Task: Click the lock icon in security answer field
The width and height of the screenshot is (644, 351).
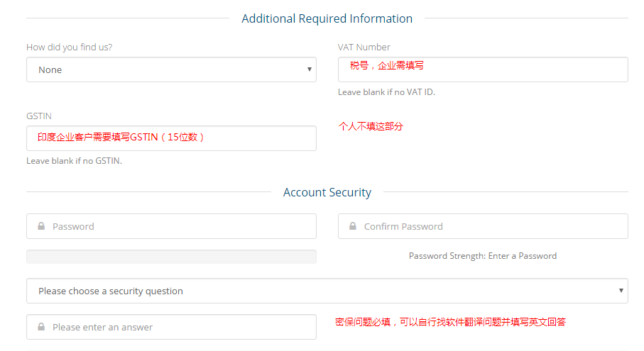Action: click(41, 327)
